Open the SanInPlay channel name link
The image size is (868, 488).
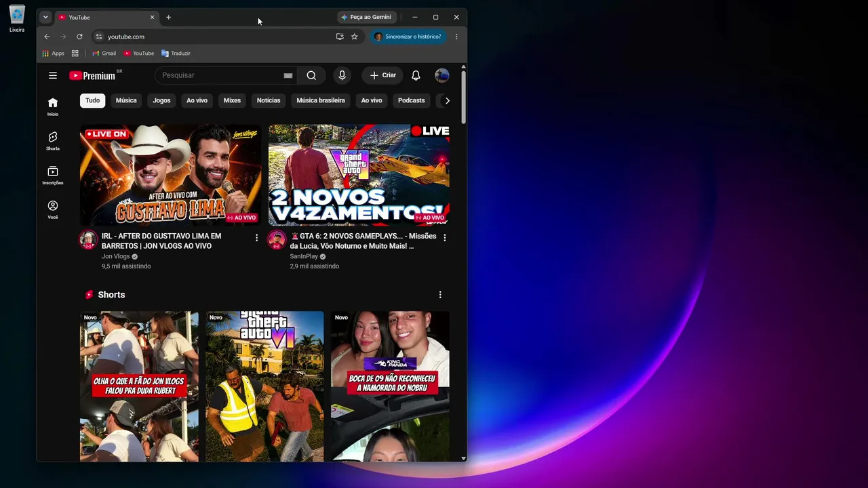click(x=304, y=257)
